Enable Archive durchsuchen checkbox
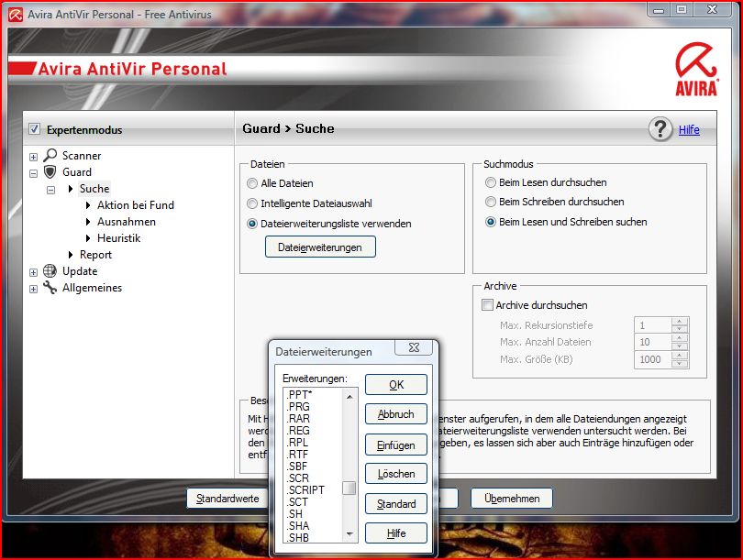The image size is (743, 560). 488,305
